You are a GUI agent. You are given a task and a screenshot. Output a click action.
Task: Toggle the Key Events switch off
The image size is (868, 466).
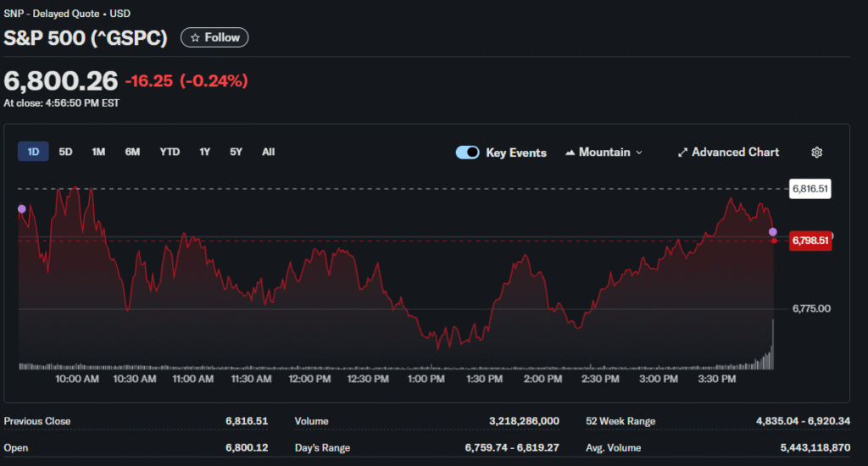click(x=468, y=153)
